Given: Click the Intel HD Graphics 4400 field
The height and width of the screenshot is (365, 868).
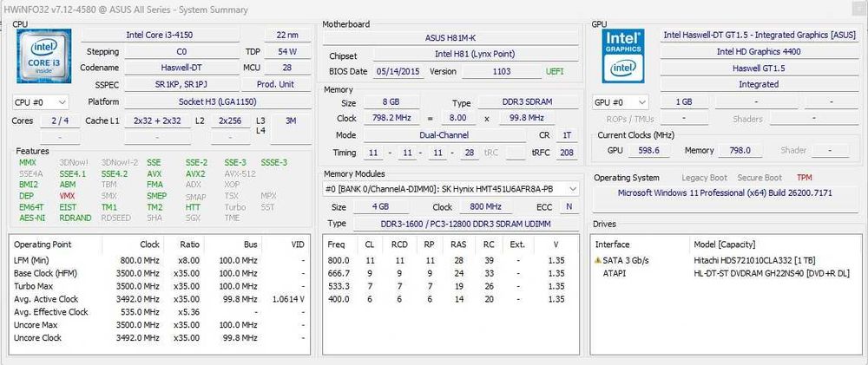Looking at the screenshot, I should click(759, 51).
